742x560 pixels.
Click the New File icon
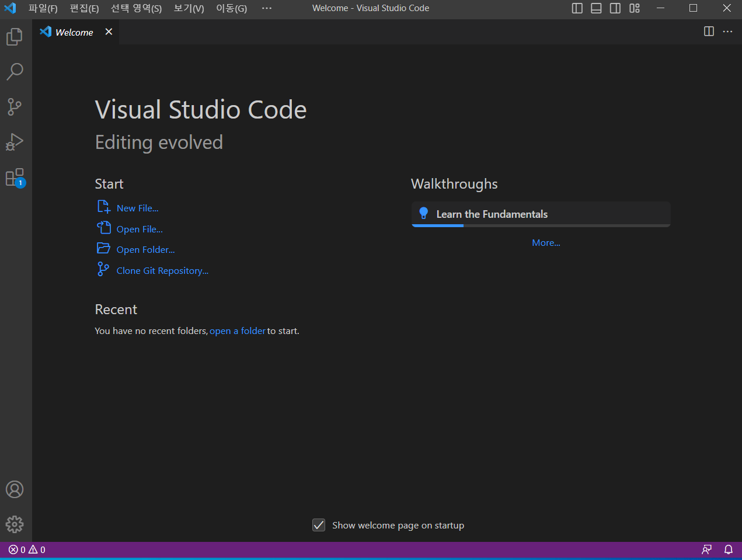coord(103,207)
